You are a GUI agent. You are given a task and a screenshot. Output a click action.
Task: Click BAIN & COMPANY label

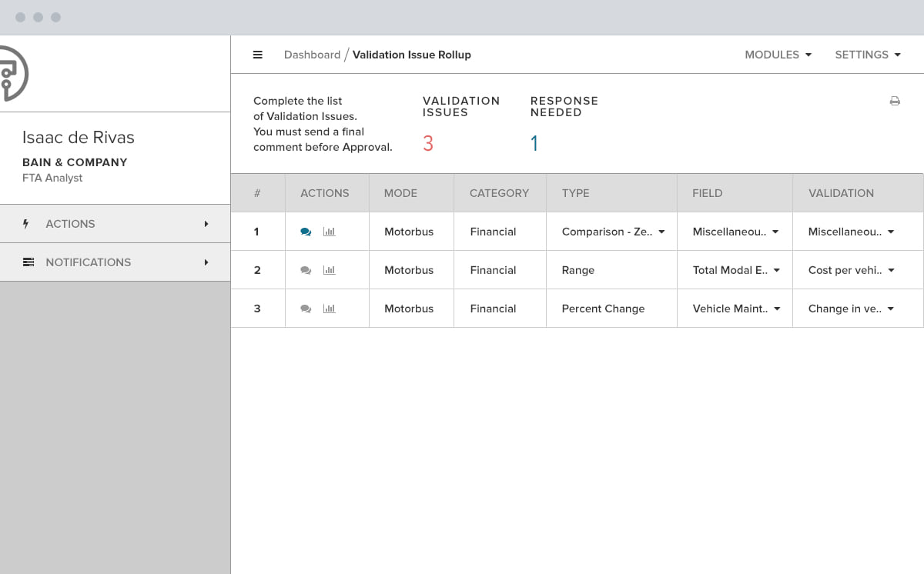pos(75,162)
